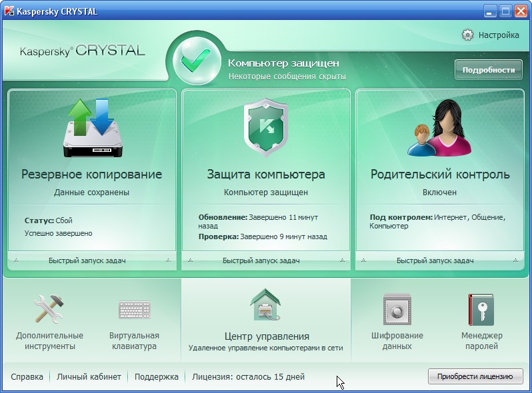Viewport: 532px width, 393px height.
Task: Click the Включен status text
Action: (439, 193)
